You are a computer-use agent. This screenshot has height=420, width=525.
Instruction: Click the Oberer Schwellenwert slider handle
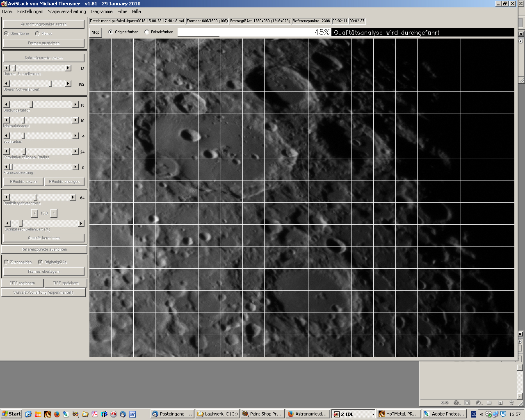tap(51, 84)
